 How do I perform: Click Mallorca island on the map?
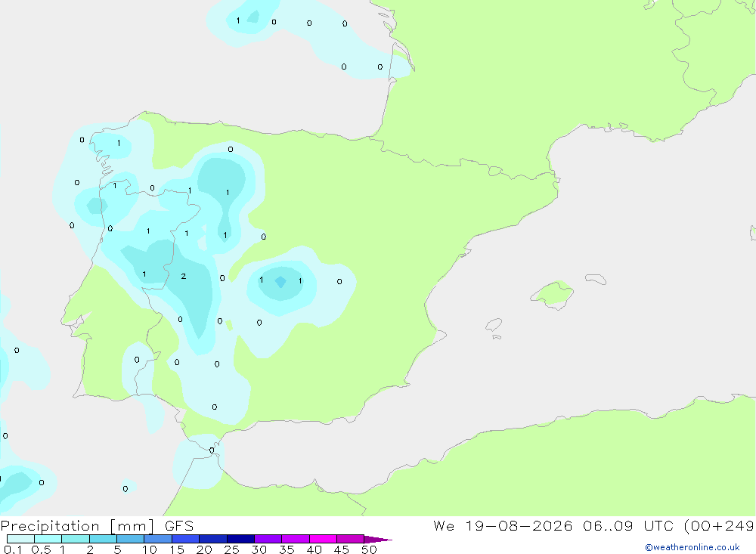[553, 294]
